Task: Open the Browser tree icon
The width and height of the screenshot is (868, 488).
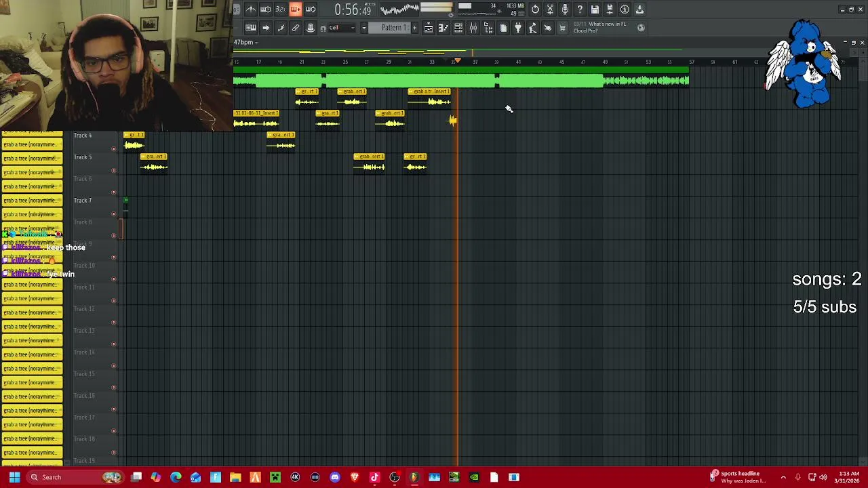Action: click(488, 28)
